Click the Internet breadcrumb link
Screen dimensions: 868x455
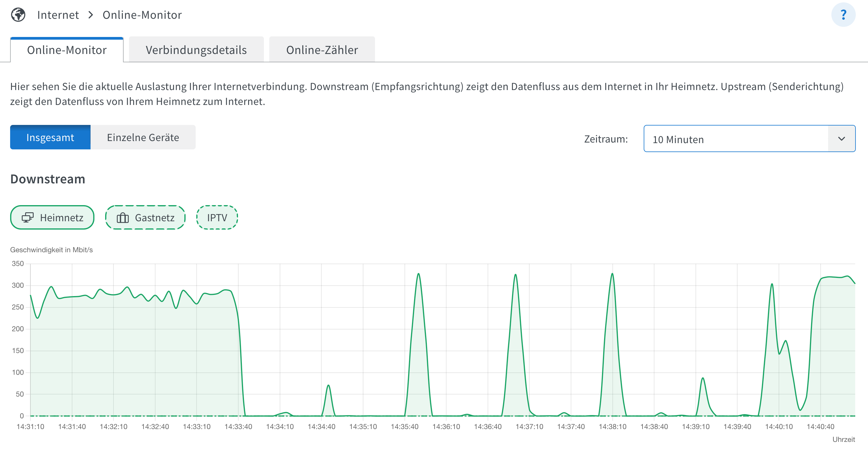point(58,15)
